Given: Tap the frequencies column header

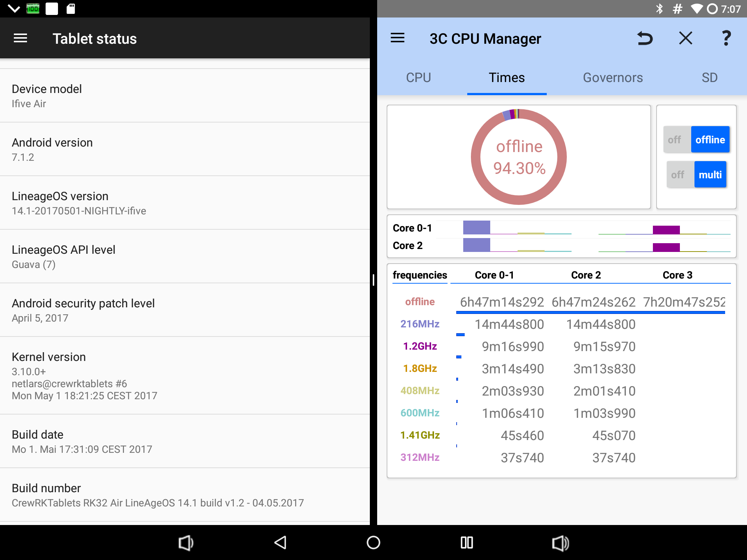Looking at the screenshot, I should (420, 275).
